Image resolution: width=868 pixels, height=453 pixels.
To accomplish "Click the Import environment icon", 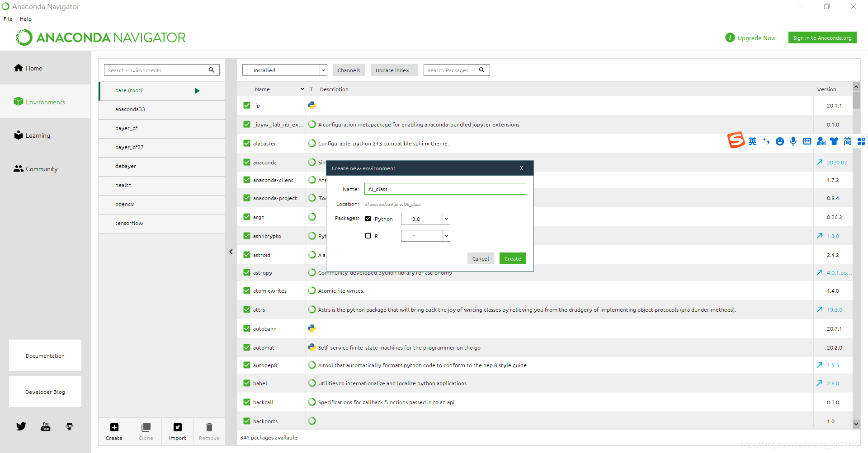I will [178, 427].
